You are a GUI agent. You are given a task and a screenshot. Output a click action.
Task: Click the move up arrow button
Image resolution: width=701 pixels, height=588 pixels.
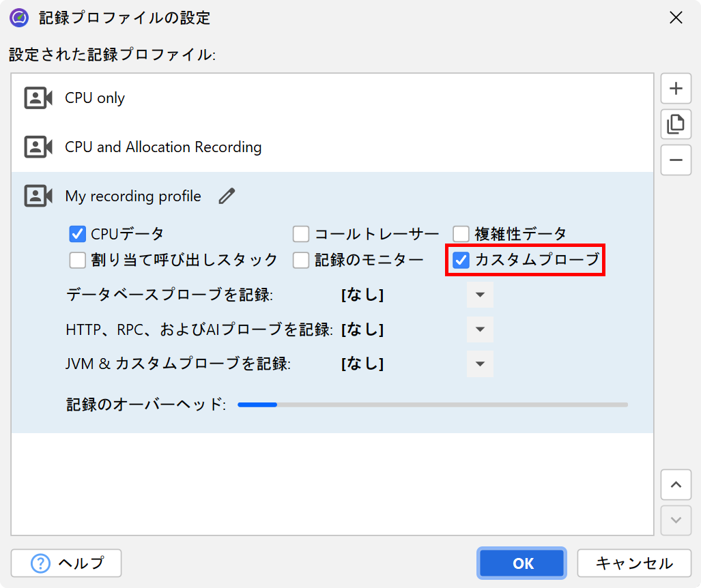point(676,485)
